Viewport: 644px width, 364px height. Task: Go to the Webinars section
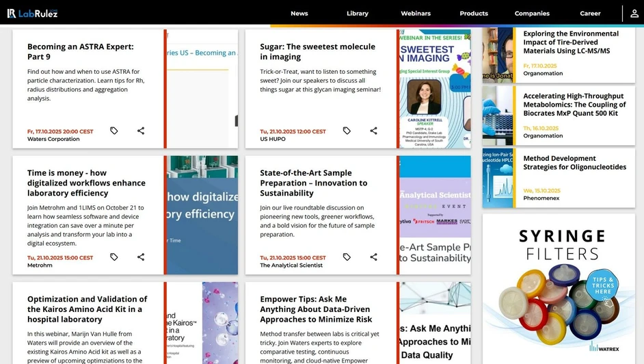pyautogui.click(x=416, y=13)
